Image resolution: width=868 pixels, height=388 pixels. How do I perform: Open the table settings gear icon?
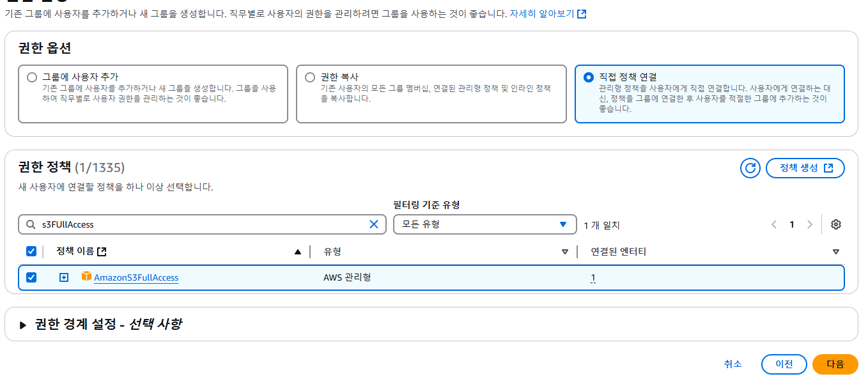(x=836, y=224)
